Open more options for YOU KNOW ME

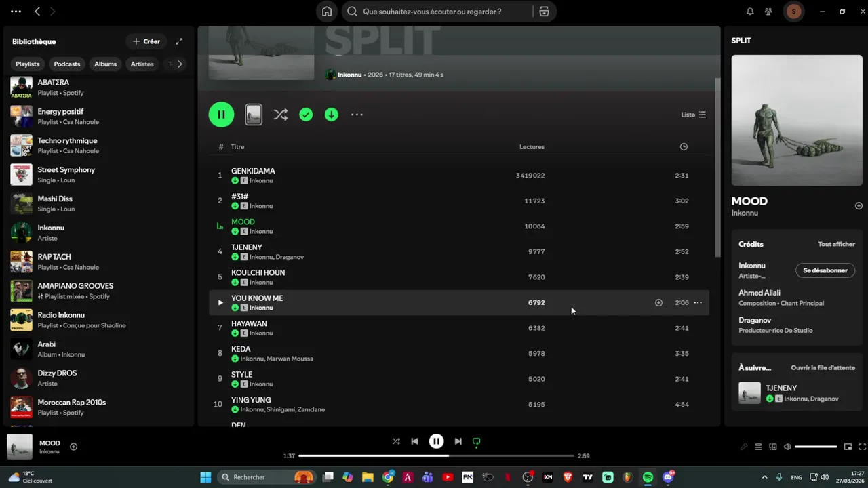[698, 302]
